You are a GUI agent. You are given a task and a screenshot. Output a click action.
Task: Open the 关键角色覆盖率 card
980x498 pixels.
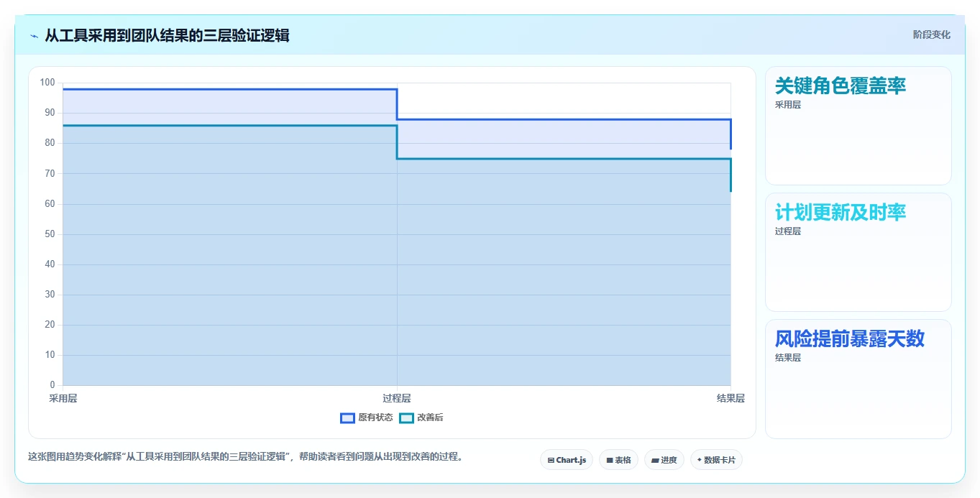click(858, 126)
